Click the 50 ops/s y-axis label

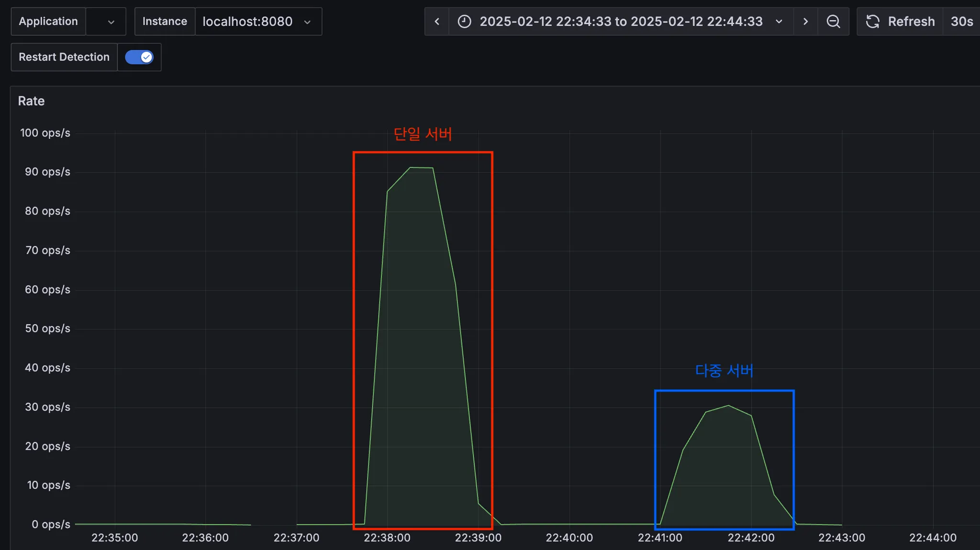tap(47, 329)
